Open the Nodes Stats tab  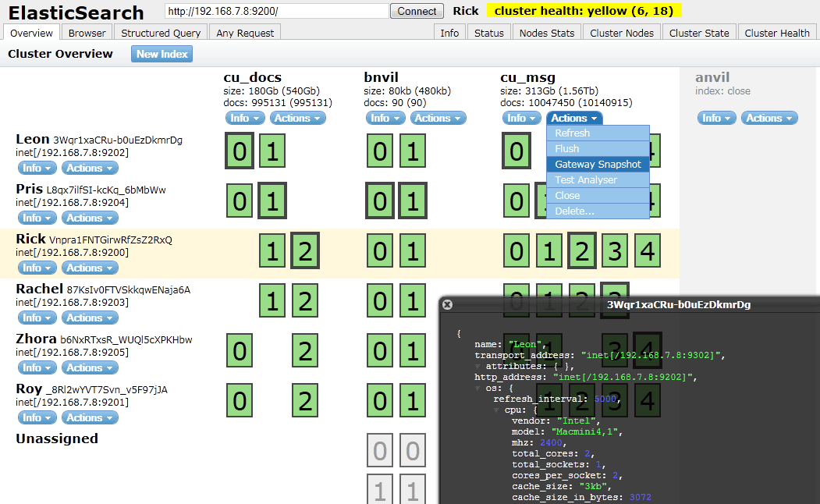545,32
